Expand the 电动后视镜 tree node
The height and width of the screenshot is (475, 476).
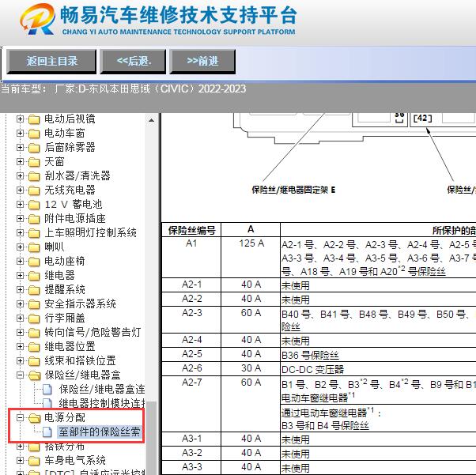pyautogui.click(x=20, y=119)
